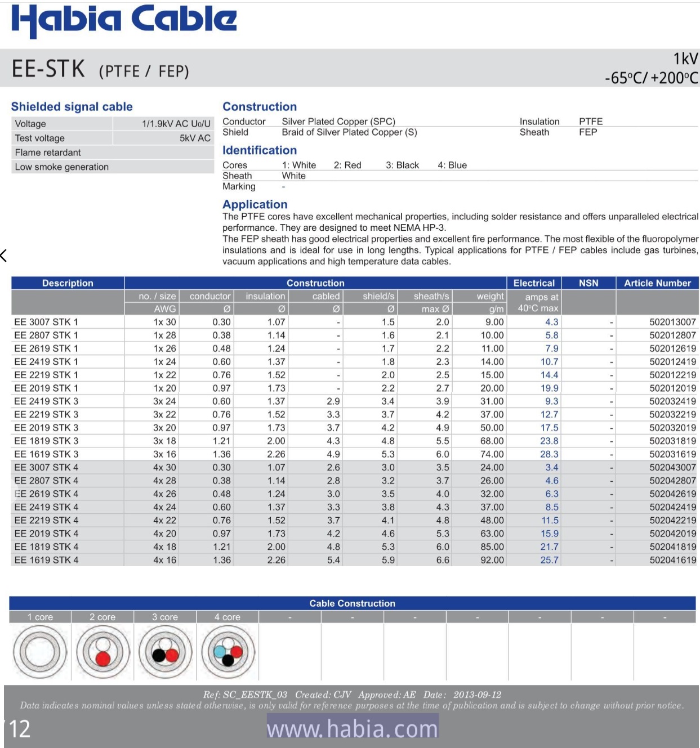Screen dimensions: 700x748
Task: Click the Electrical column header
Action: click(x=534, y=283)
